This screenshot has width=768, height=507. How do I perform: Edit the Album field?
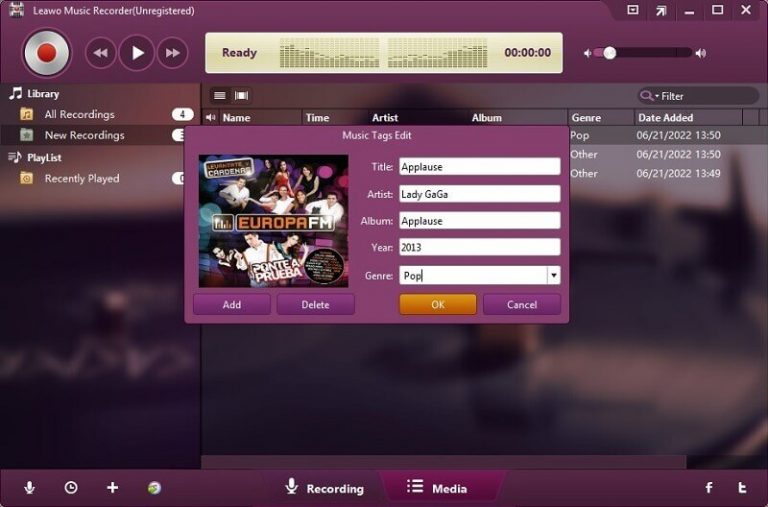(480, 220)
